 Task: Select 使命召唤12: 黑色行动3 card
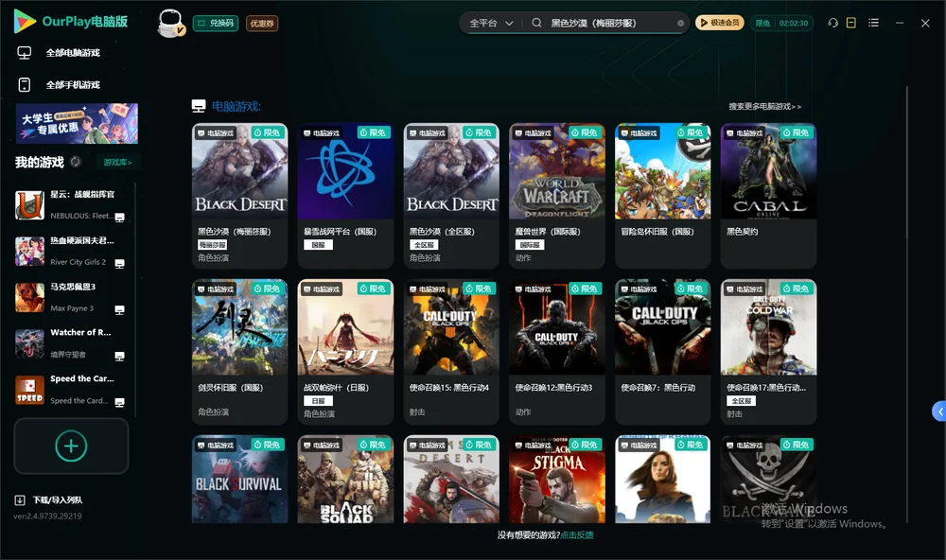point(557,352)
